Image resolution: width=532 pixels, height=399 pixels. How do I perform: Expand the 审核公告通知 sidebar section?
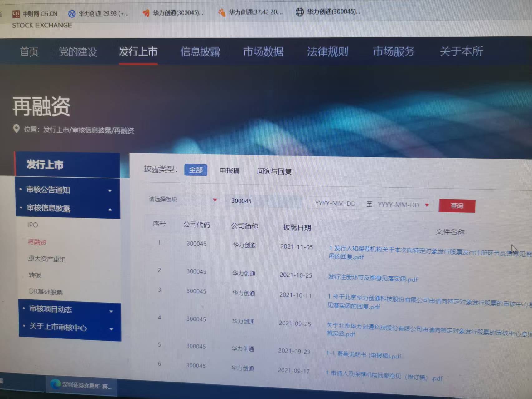pyautogui.click(x=67, y=190)
